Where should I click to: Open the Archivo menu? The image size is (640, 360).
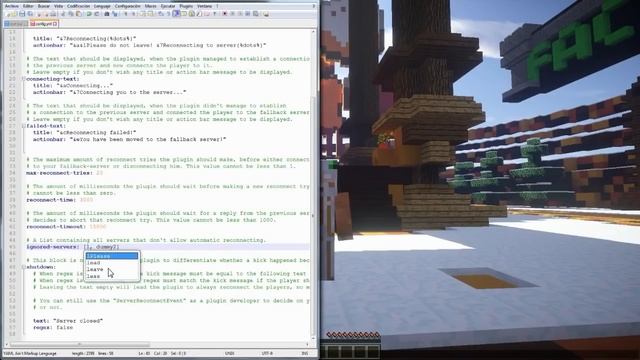coord(11,6)
